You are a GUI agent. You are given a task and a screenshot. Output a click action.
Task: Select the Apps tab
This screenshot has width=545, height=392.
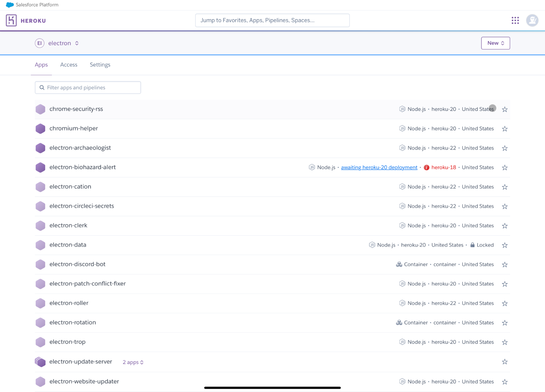pyautogui.click(x=41, y=65)
